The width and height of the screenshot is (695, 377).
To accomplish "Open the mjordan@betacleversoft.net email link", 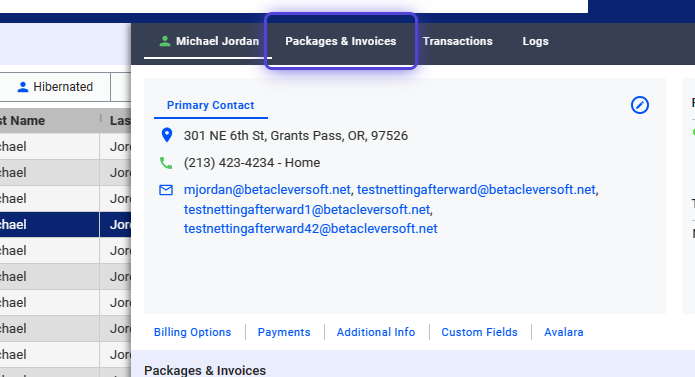I will [x=267, y=190].
